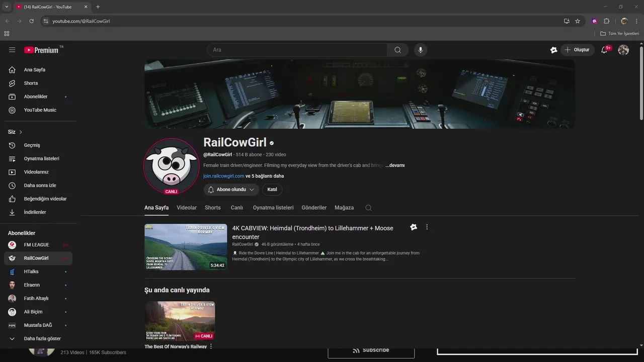Click the Ara search input field
Viewport: 644px width, 362px height.
point(297,50)
